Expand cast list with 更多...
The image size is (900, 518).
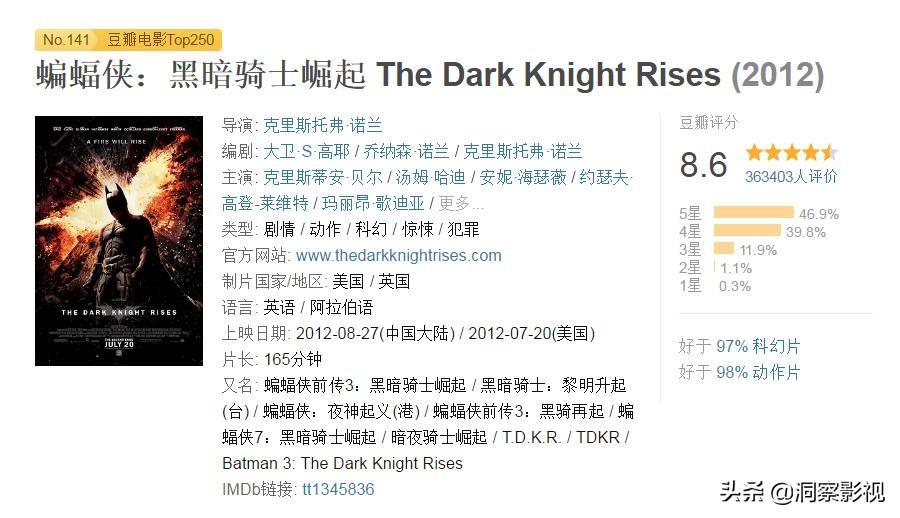(x=460, y=203)
